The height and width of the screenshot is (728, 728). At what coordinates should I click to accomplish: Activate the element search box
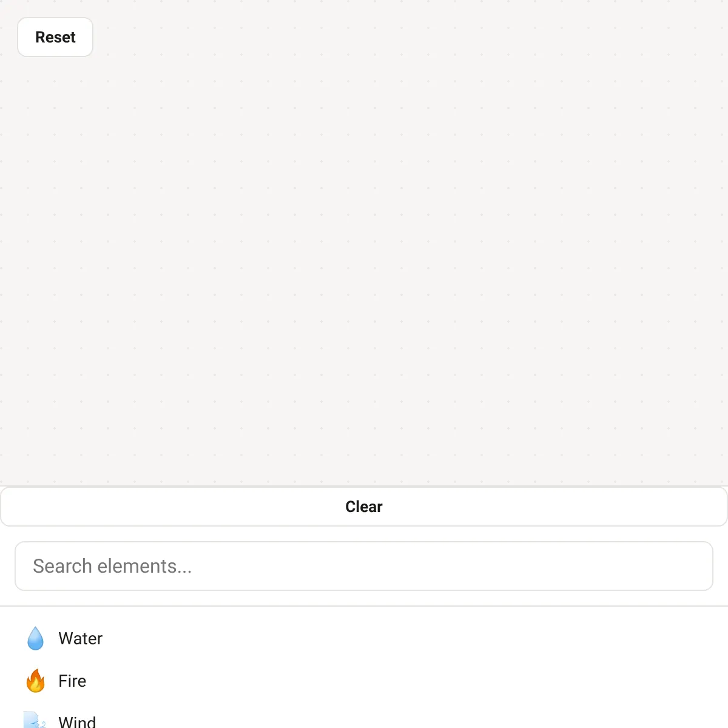point(364,566)
